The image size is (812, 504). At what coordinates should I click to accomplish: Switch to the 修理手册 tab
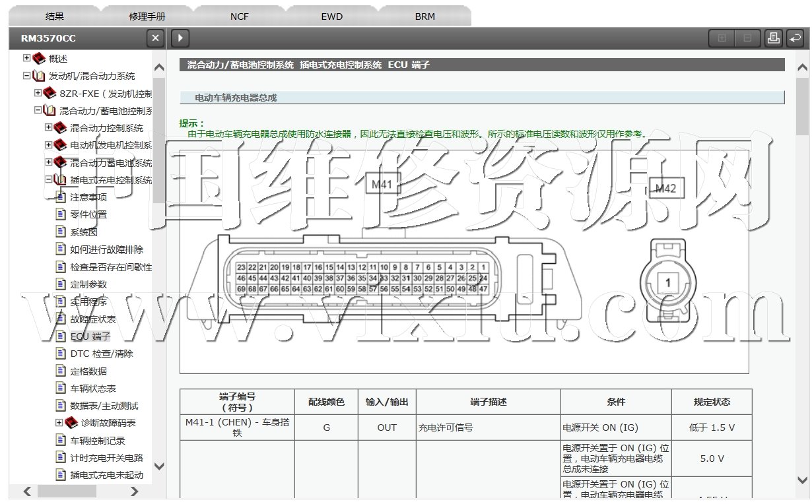147,16
